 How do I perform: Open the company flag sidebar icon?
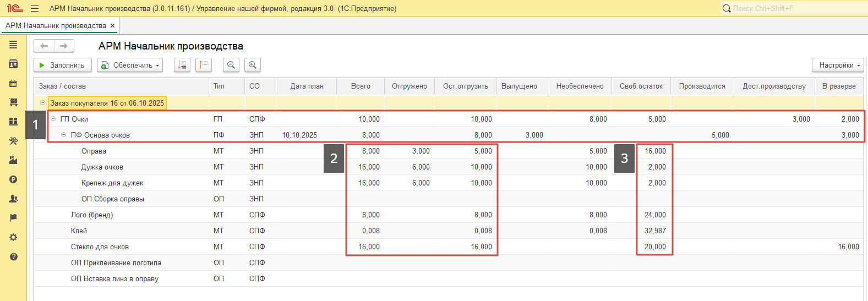pyautogui.click(x=13, y=218)
